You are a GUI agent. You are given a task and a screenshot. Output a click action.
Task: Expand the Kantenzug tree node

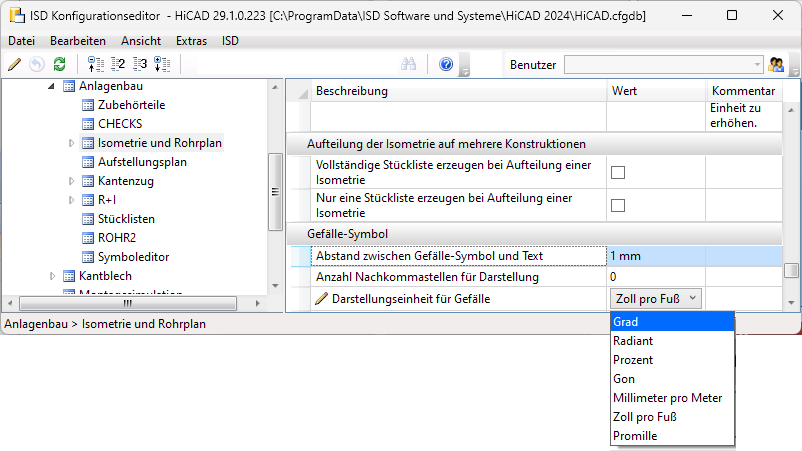click(x=71, y=181)
